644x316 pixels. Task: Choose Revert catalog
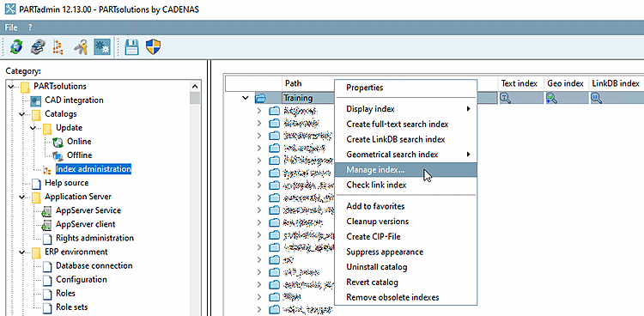pyautogui.click(x=406, y=283)
